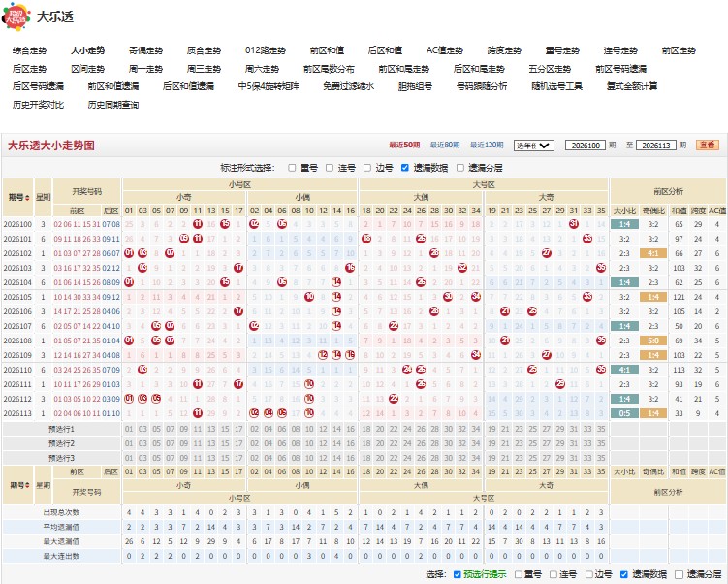Open the 综合走势 page

[x=29, y=50]
